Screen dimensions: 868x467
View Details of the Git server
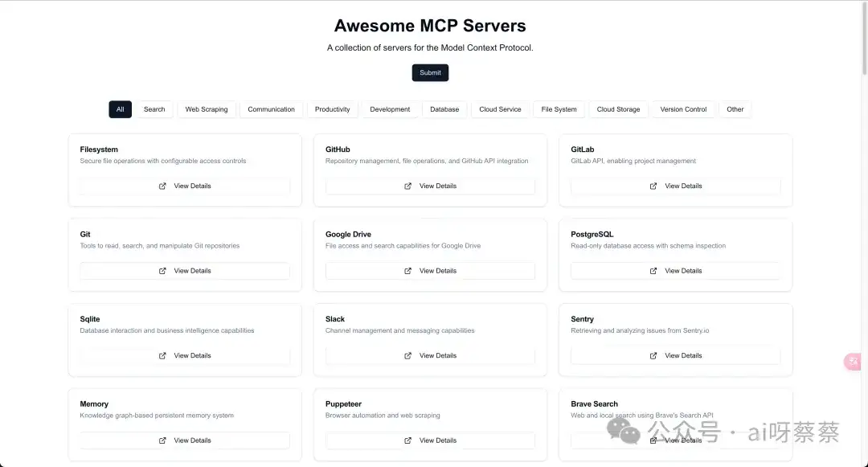pos(185,271)
